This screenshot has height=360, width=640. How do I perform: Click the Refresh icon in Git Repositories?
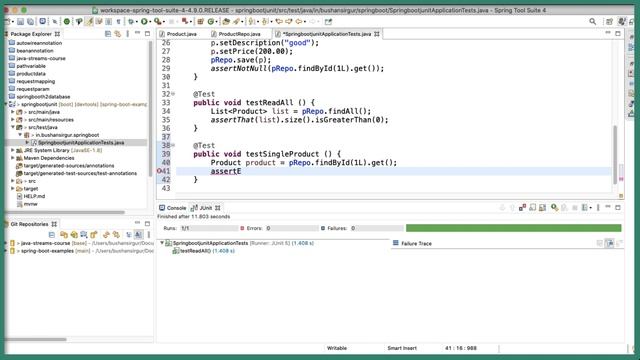[x=106, y=235]
